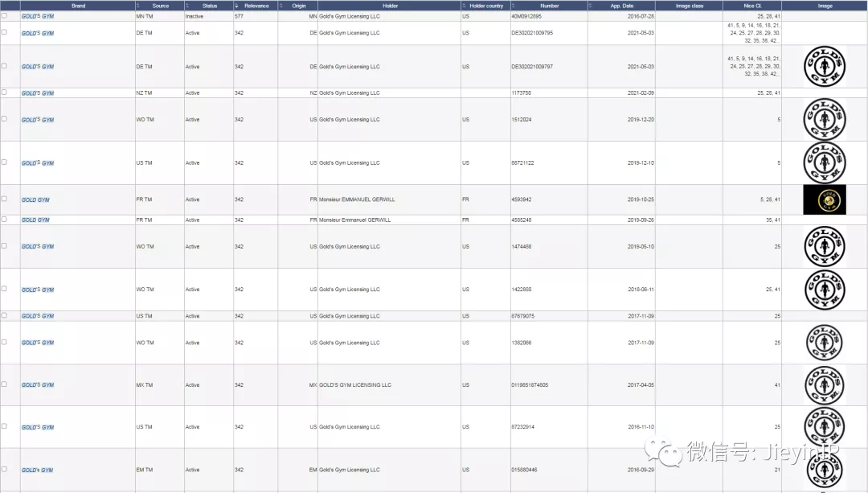
Task: Open logo thumbnail in the WO TM 1422880 row
Action: pyautogui.click(x=825, y=290)
